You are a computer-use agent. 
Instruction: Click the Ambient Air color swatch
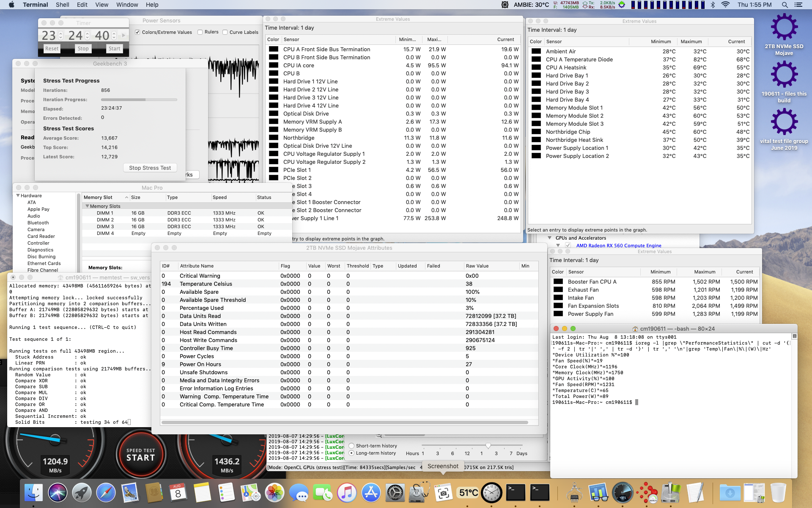[x=536, y=51]
